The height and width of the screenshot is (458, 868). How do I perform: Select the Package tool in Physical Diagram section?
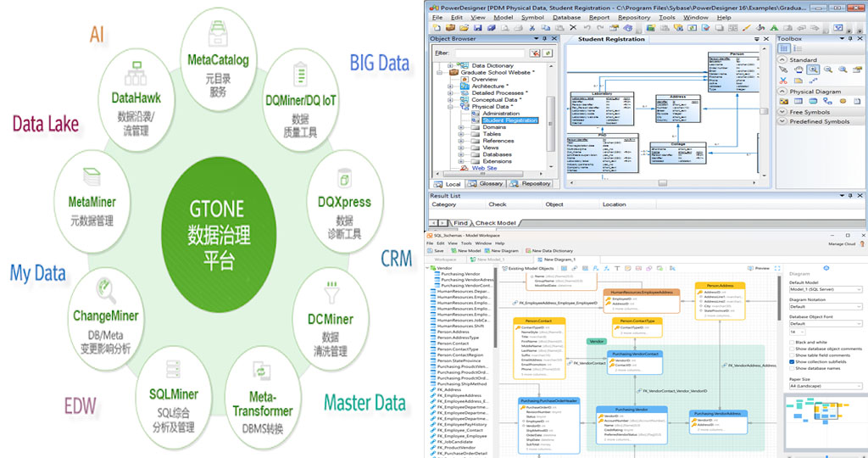click(784, 101)
